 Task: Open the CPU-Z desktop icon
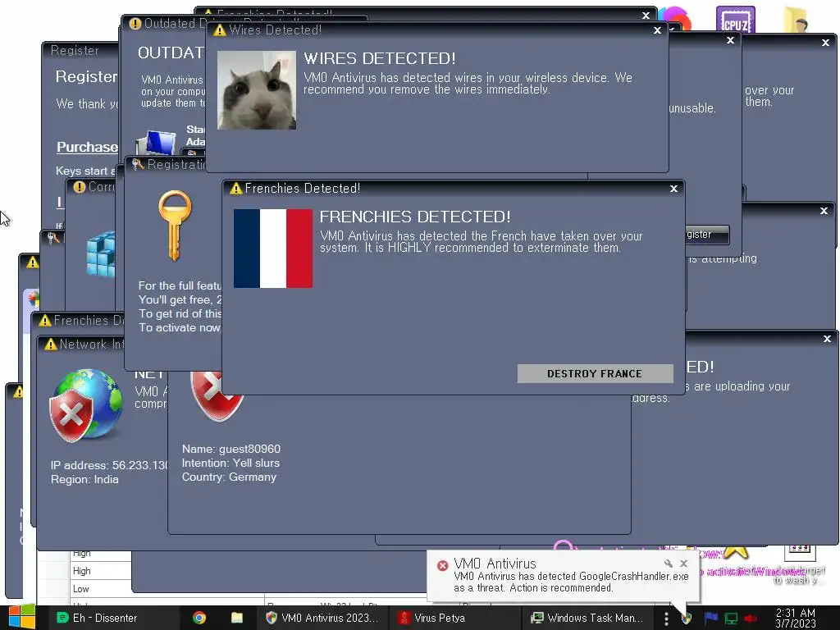pos(736,21)
